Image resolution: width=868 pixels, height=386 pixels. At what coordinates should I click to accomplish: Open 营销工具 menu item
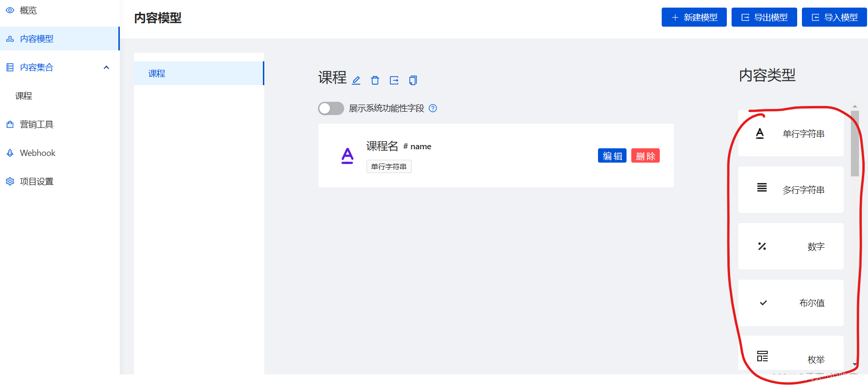59,124
